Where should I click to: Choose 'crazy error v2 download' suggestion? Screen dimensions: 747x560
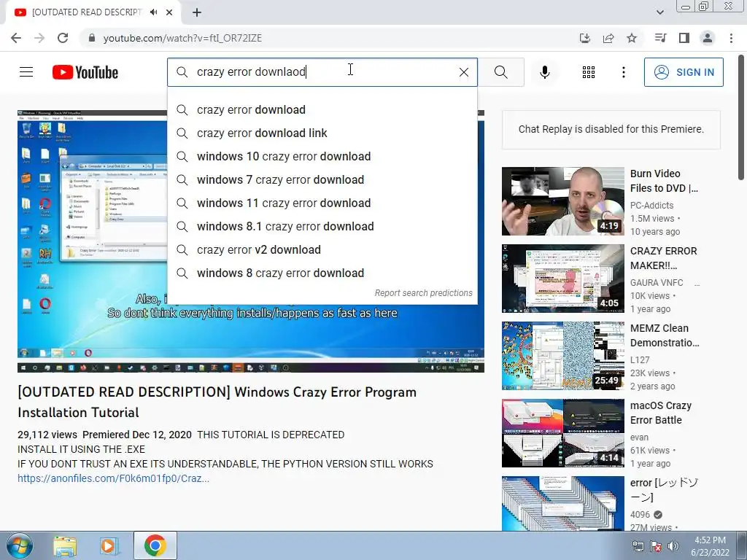click(322, 249)
